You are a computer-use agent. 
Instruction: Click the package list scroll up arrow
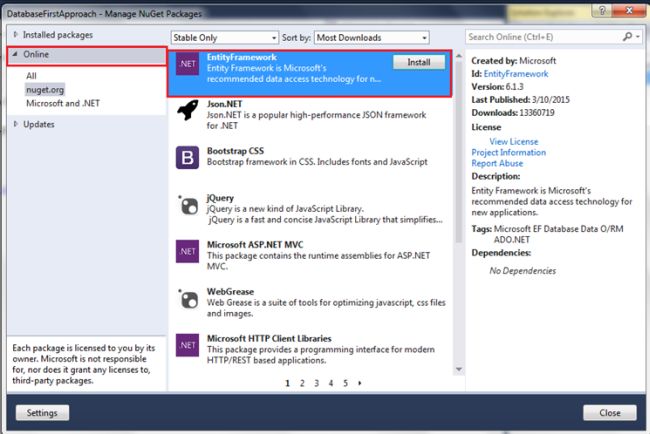point(459,56)
